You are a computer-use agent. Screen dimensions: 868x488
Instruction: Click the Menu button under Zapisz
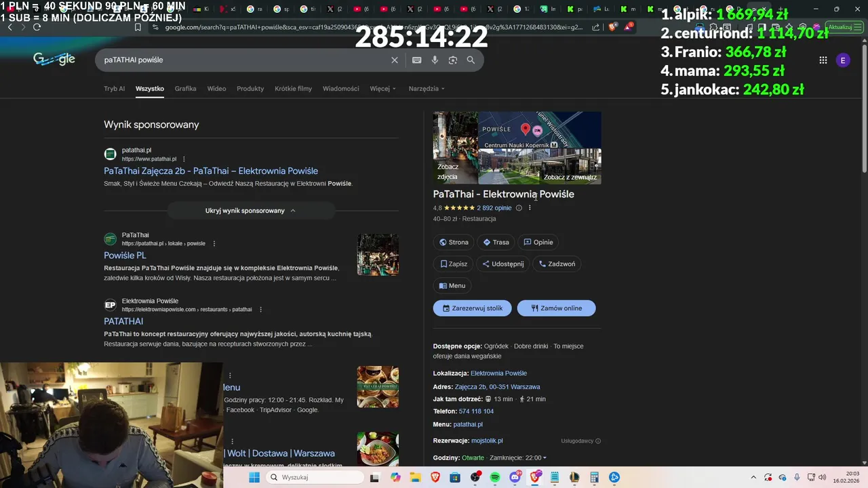pos(452,285)
